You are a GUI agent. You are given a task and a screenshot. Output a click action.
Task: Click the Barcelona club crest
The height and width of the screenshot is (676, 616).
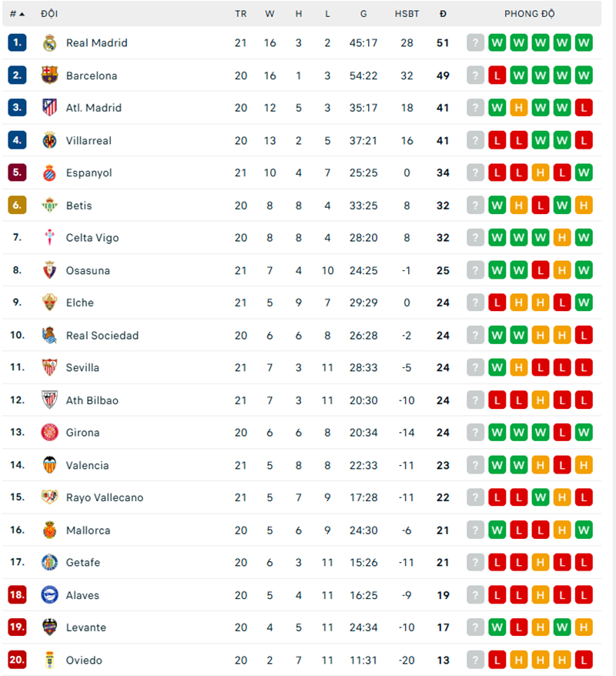tap(50, 75)
